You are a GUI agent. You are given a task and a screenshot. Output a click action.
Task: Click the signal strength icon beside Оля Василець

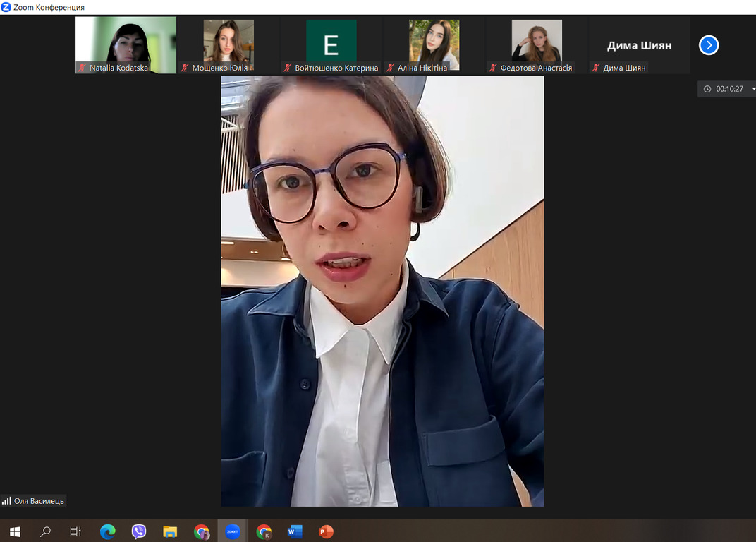[7, 501]
